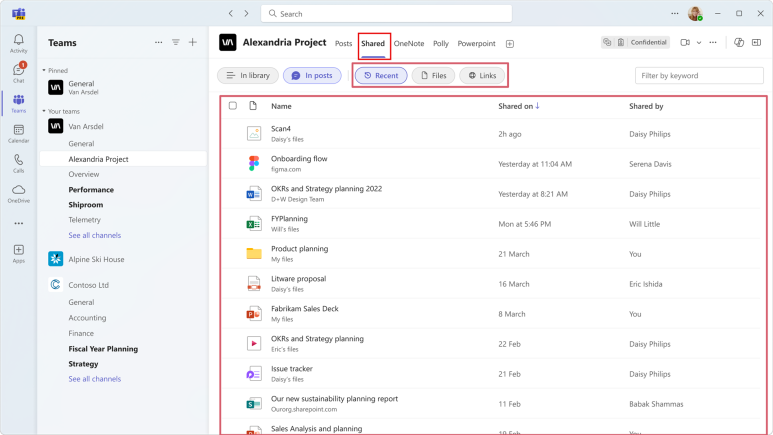
Task: Click the Apps icon in sidebar
Action: (x=18, y=252)
